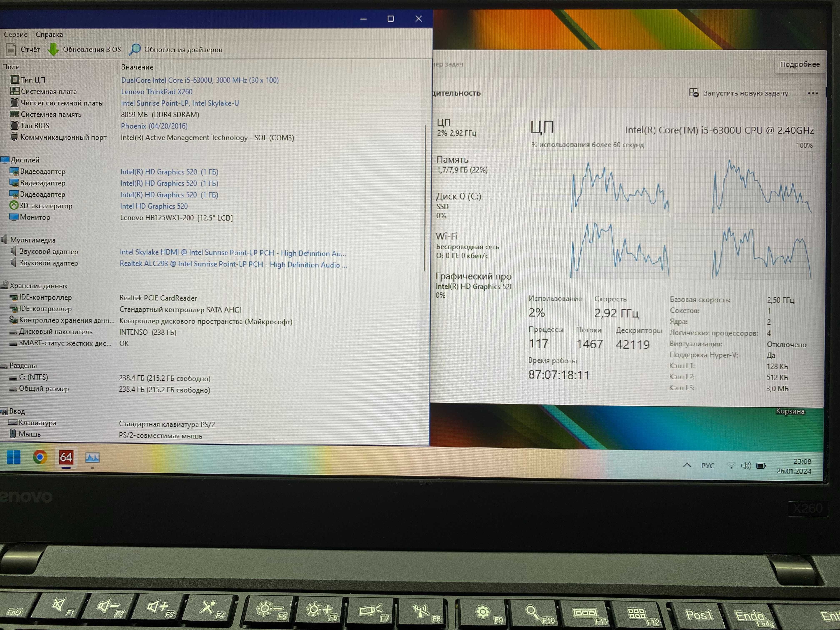840x630 pixels.
Task: Click Запустить новую задачу in Task Manager
Action: [x=739, y=93]
